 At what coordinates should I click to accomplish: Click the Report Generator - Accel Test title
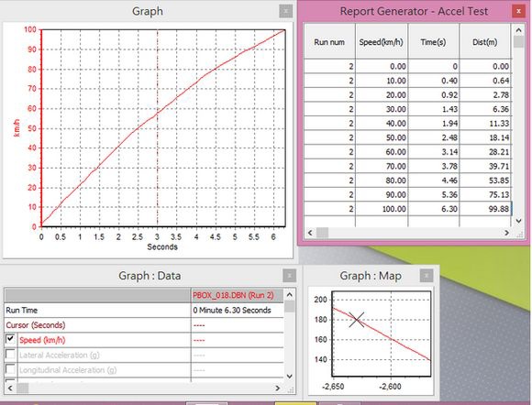tap(414, 11)
